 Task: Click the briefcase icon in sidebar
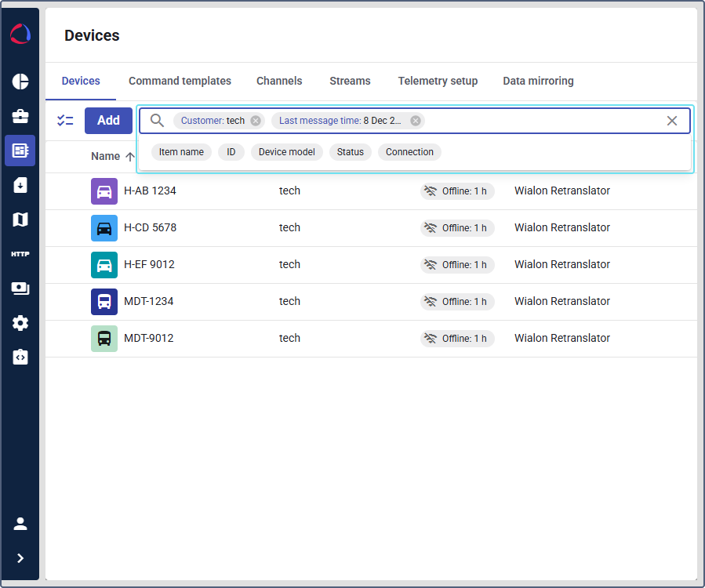[20, 116]
